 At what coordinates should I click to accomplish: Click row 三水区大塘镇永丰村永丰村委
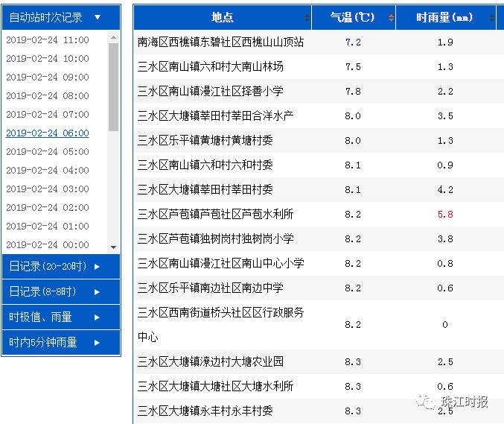pos(319,411)
